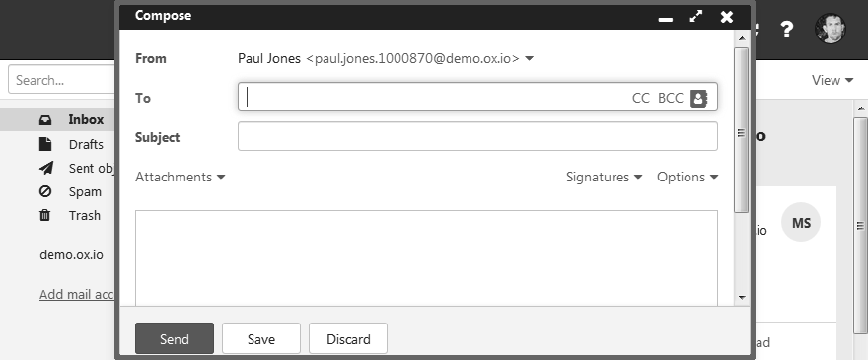The width and height of the screenshot is (868, 360).
Task: Discard the current draft
Action: [x=348, y=338]
